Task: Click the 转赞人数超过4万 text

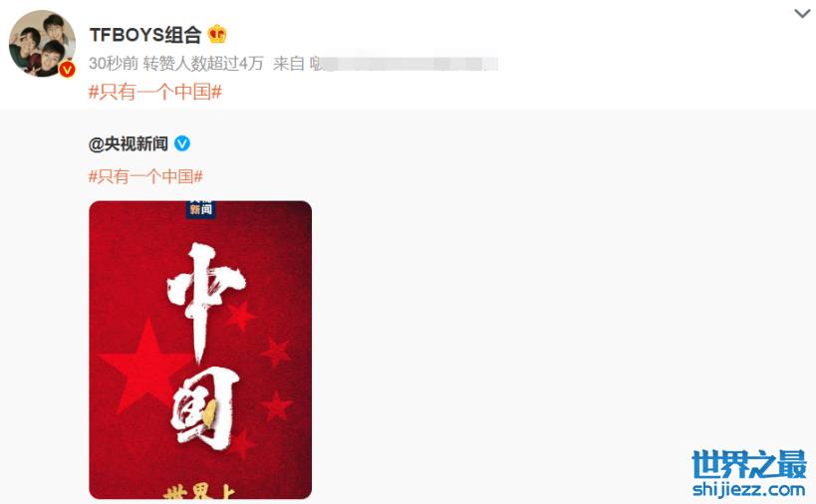Action: 203,64
